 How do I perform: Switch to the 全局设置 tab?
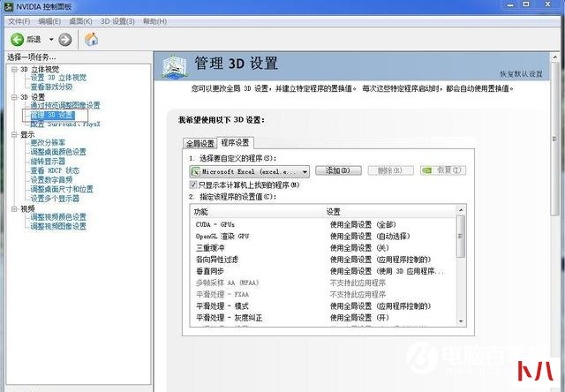200,143
